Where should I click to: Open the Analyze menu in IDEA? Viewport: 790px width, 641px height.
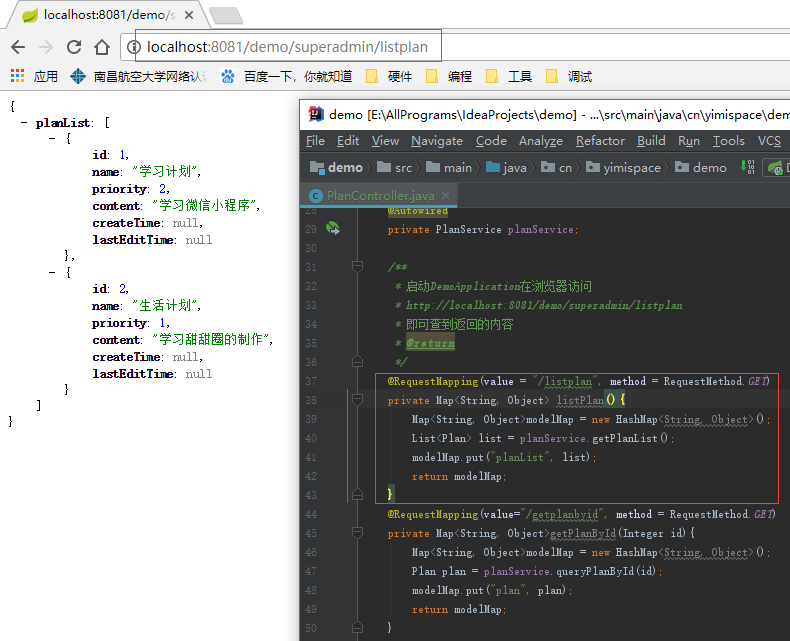[x=541, y=141]
